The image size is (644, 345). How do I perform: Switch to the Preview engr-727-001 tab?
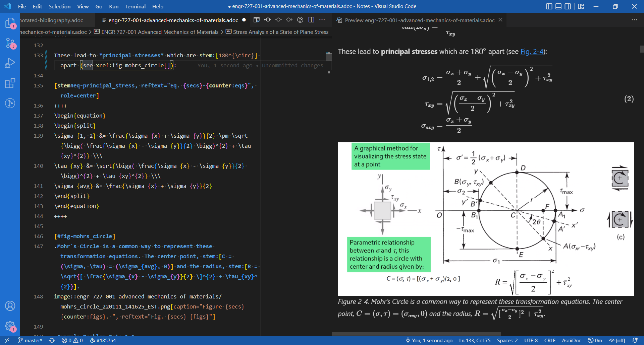[419, 20]
